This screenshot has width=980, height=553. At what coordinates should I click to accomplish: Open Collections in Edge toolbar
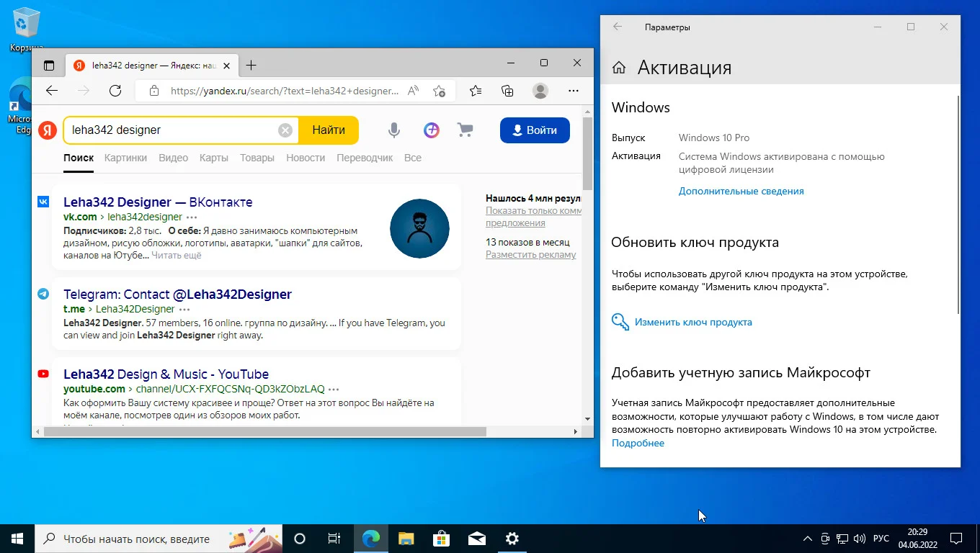508,91
